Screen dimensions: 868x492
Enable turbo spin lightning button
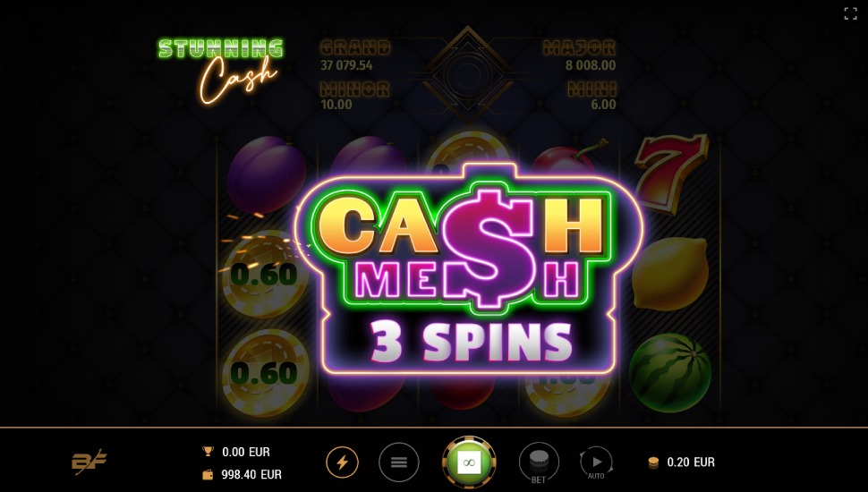(342, 462)
